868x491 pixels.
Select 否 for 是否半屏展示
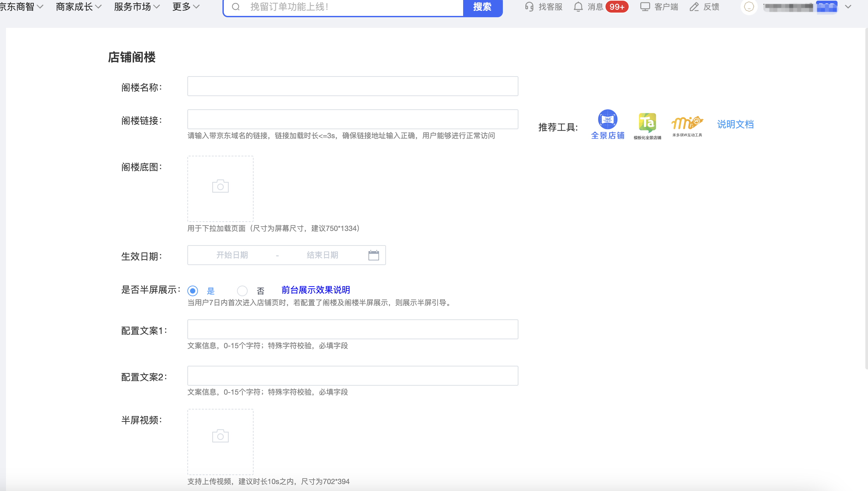pyautogui.click(x=242, y=291)
